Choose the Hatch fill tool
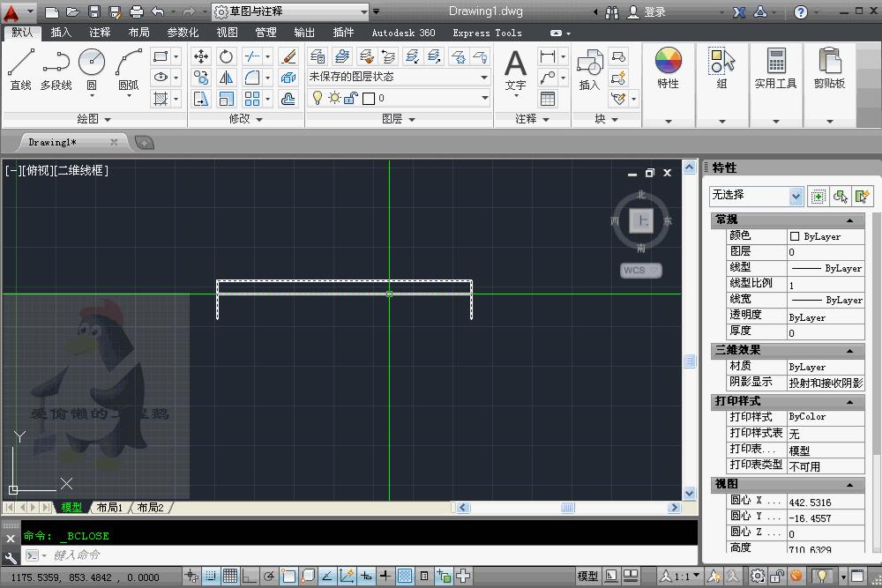Image resolution: width=882 pixels, height=588 pixels. pos(161,99)
